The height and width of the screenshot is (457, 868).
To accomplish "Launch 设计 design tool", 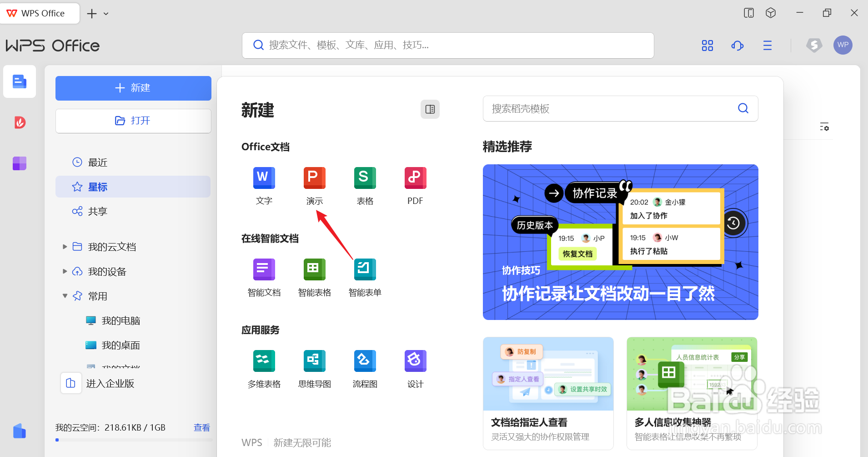I will coord(415,369).
